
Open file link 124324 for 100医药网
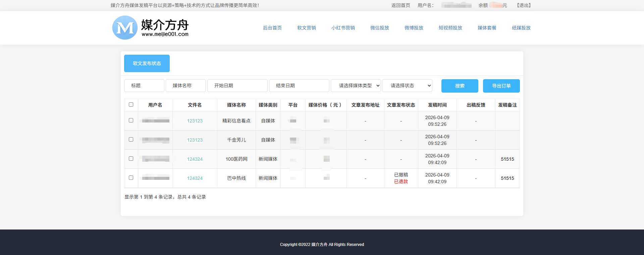point(195,159)
